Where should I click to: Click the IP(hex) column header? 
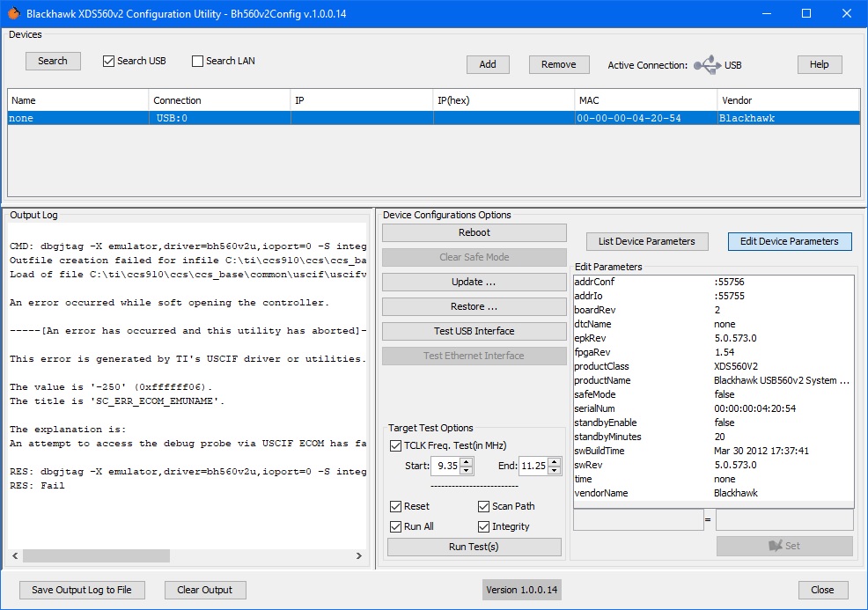click(504, 100)
